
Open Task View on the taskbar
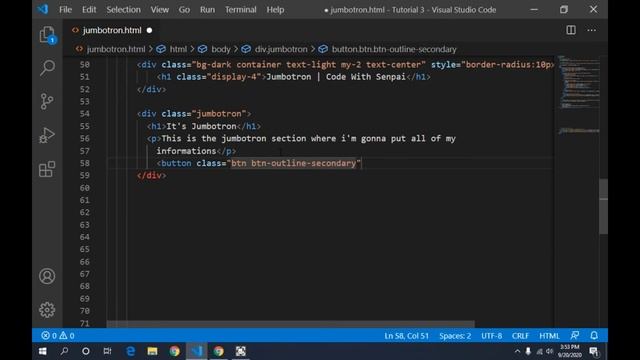[x=107, y=351]
